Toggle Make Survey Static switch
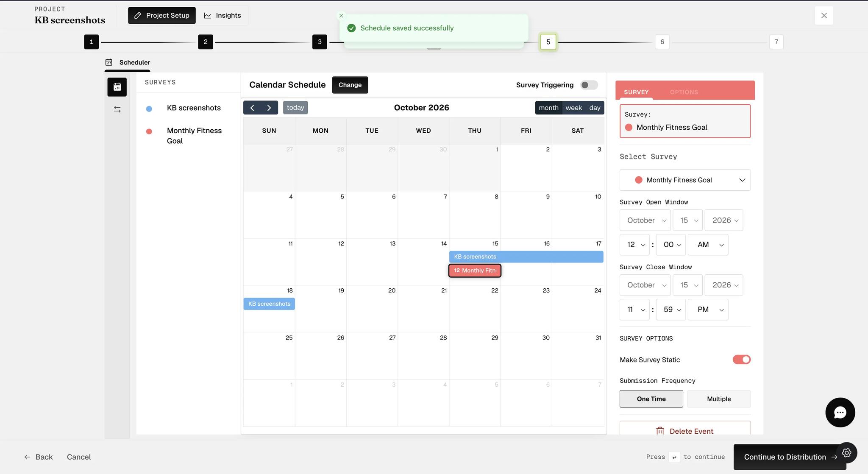The width and height of the screenshot is (868, 474). [x=741, y=360]
